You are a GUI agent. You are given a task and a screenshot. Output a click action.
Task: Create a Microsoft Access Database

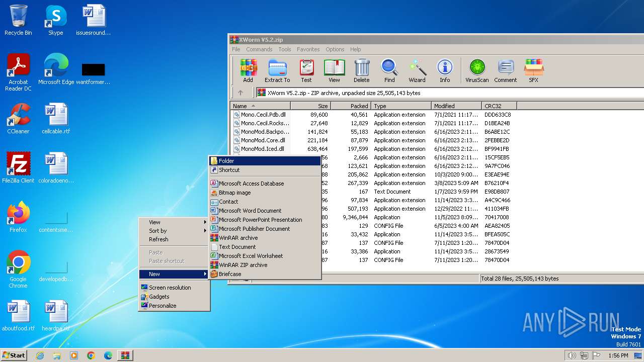[265, 184]
